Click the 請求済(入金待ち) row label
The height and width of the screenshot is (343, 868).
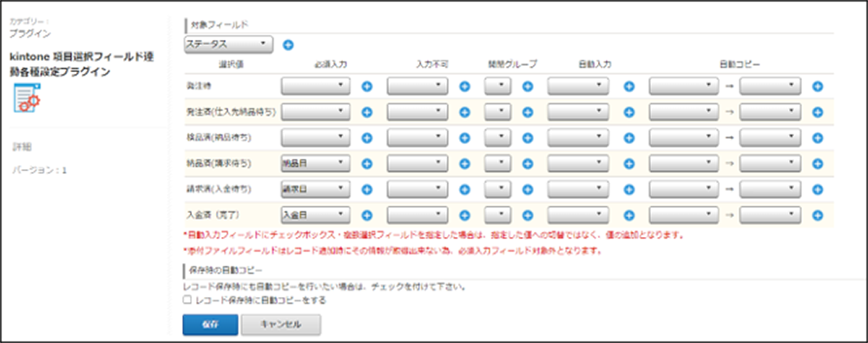pos(219,189)
